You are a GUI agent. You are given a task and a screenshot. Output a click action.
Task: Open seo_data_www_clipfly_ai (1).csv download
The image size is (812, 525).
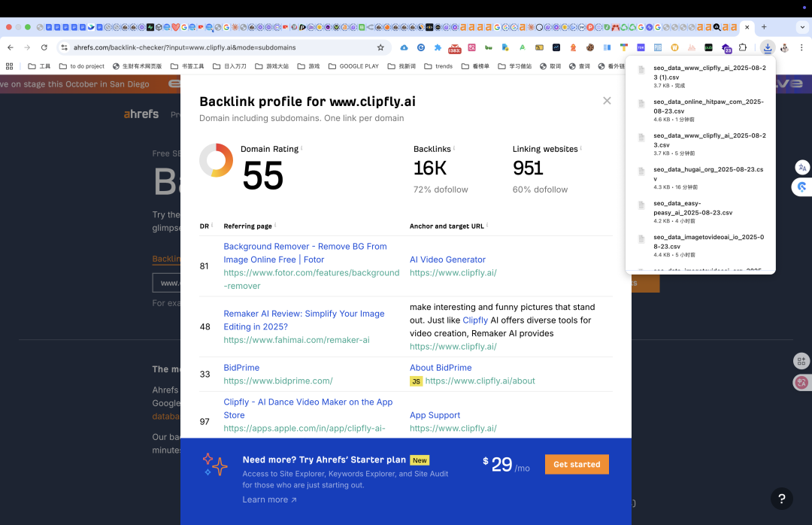pyautogui.click(x=701, y=76)
